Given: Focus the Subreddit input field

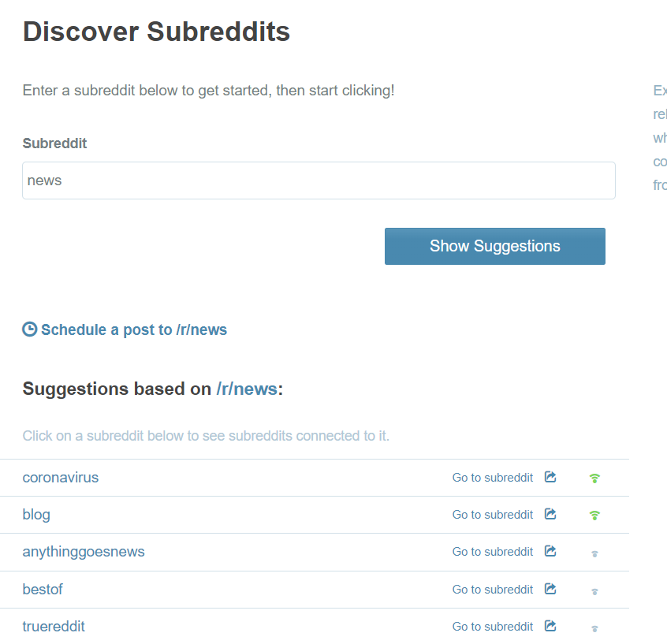Looking at the screenshot, I should coord(319,181).
